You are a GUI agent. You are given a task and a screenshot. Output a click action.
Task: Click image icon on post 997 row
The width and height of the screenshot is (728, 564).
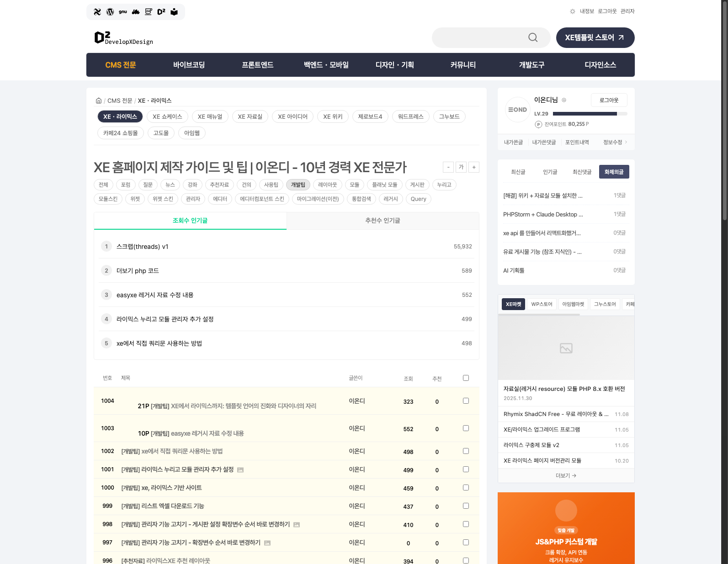267,543
